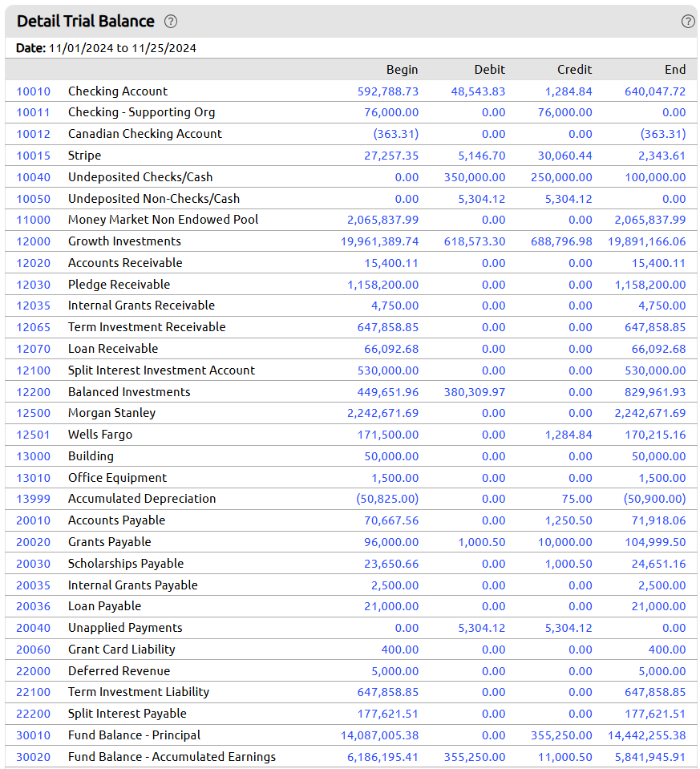Select account number 10040
Image resolution: width=700 pixels, height=769 pixels.
[34, 177]
